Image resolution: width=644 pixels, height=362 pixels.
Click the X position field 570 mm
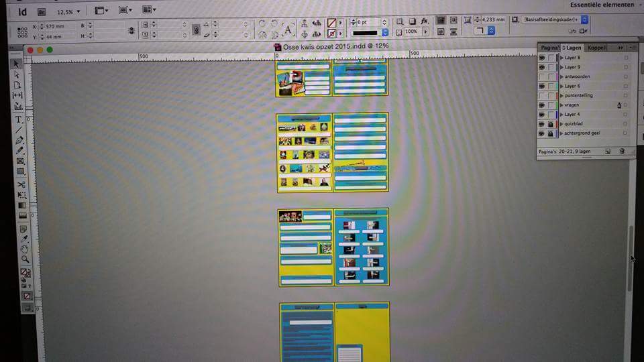[60, 26]
